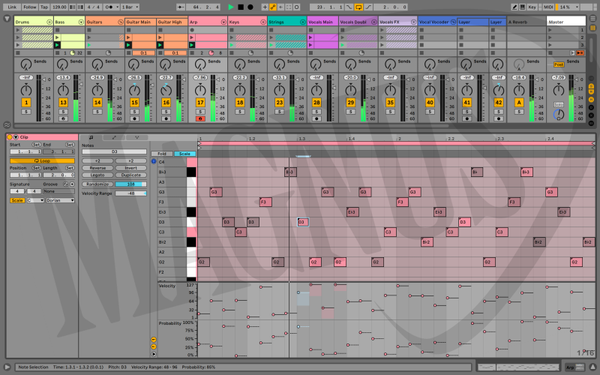The width and height of the screenshot is (600, 375).
Task: Click the Invert notes button
Action: [x=131, y=168]
